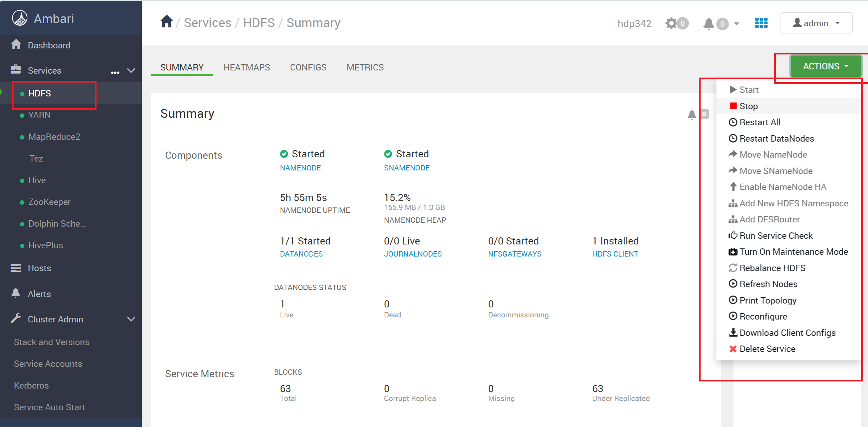868x427 pixels.
Task: Open background operations gear icon
Action: coord(671,23)
